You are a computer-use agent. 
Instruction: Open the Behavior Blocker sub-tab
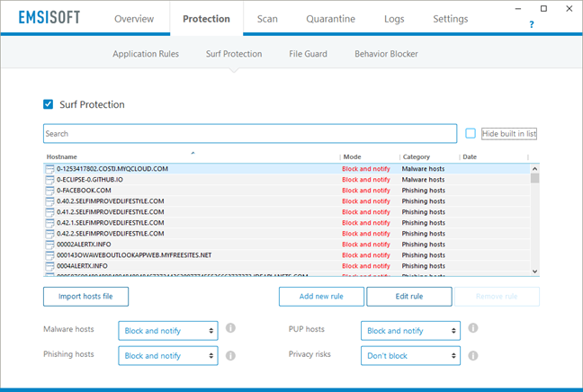coord(386,54)
